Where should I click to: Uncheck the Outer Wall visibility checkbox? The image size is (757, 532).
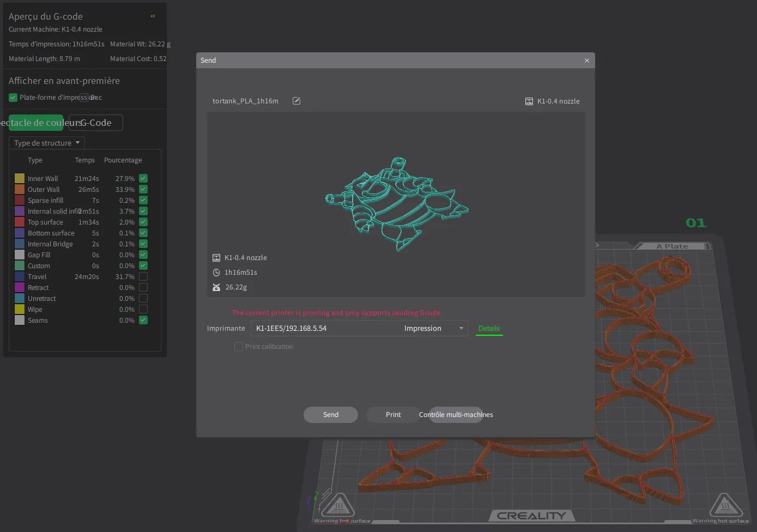143,190
